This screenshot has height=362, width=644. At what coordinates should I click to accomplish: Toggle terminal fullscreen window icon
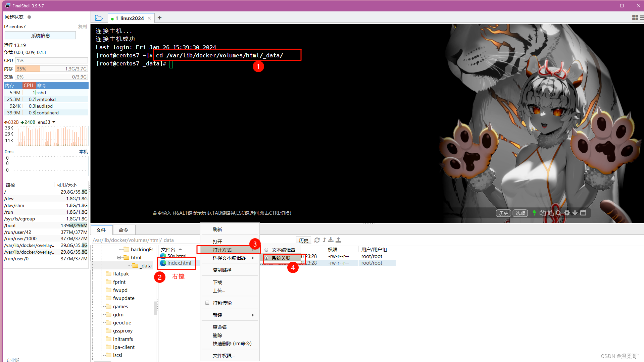tap(583, 213)
